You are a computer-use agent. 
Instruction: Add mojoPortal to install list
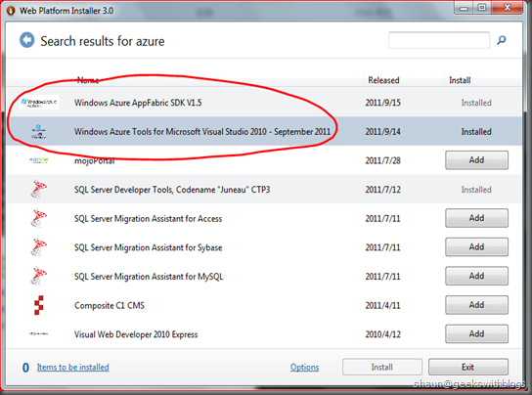pyautogui.click(x=476, y=160)
